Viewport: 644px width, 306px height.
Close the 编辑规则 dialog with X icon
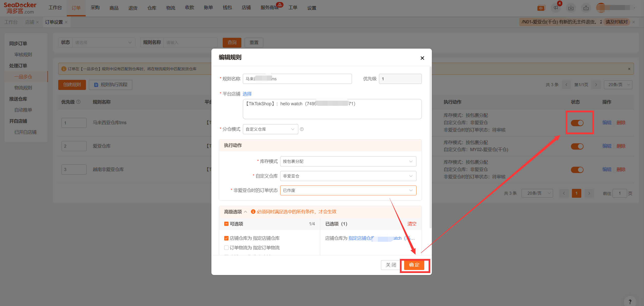(x=422, y=58)
